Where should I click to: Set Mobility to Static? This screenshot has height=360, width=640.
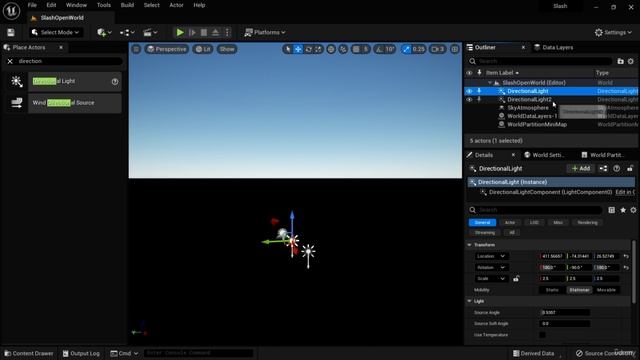(552, 290)
